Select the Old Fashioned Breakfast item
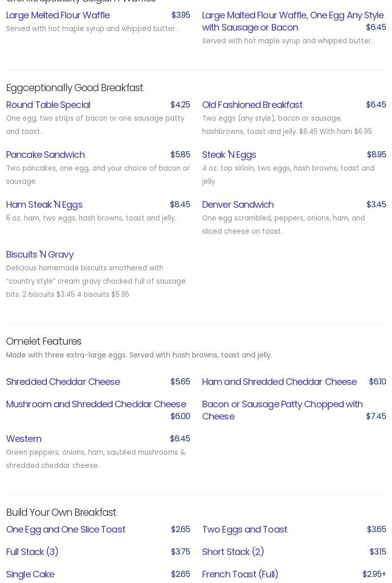The image size is (392, 583). (x=252, y=105)
